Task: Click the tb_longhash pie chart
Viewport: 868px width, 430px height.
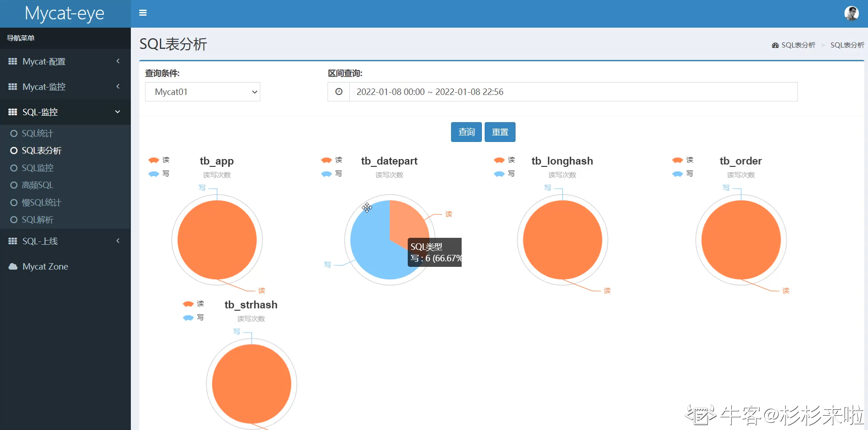Action: point(563,240)
